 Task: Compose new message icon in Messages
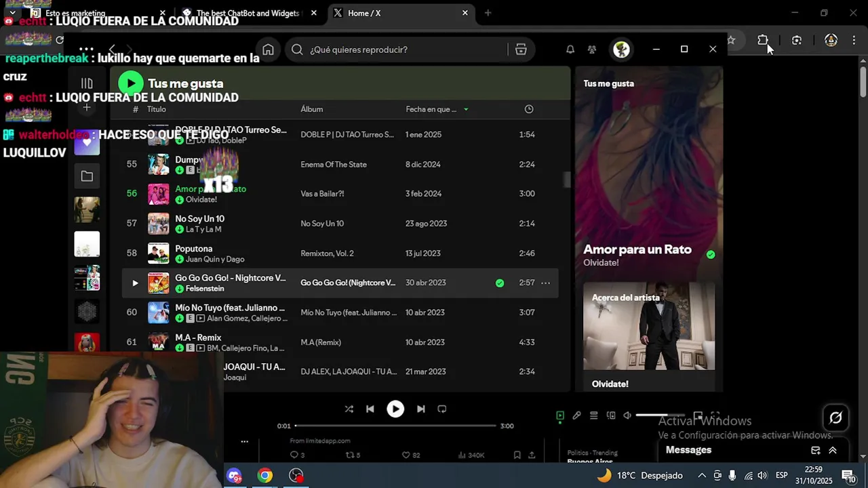click(816, 450)
